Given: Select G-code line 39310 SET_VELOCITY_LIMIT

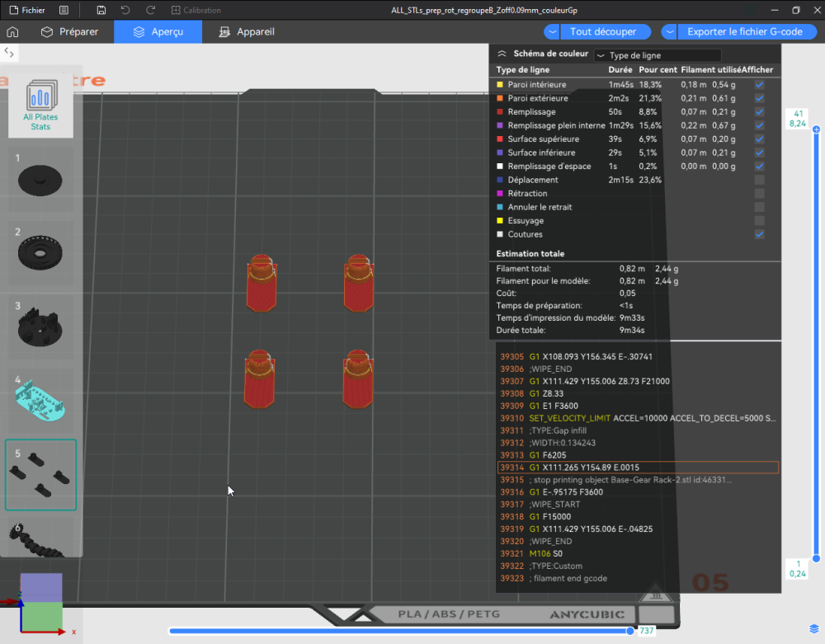Looking at the screenshot, I should [x=638, y=418].
